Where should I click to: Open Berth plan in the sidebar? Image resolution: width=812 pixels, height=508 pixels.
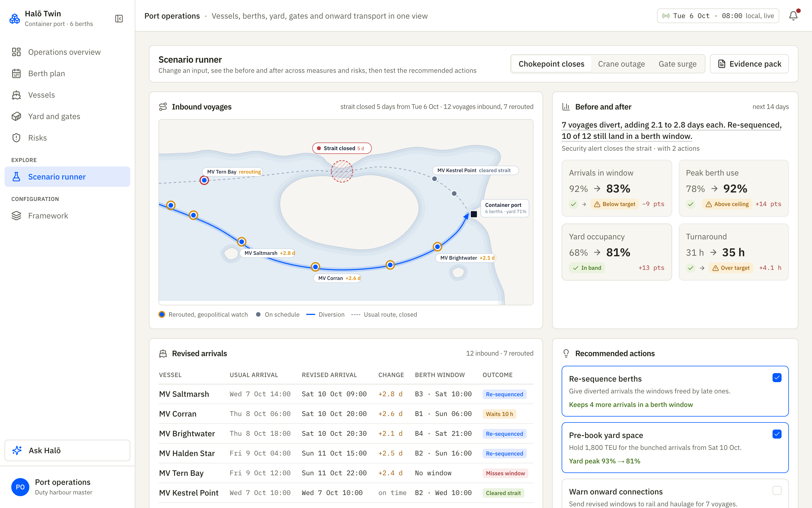point(67,74)
